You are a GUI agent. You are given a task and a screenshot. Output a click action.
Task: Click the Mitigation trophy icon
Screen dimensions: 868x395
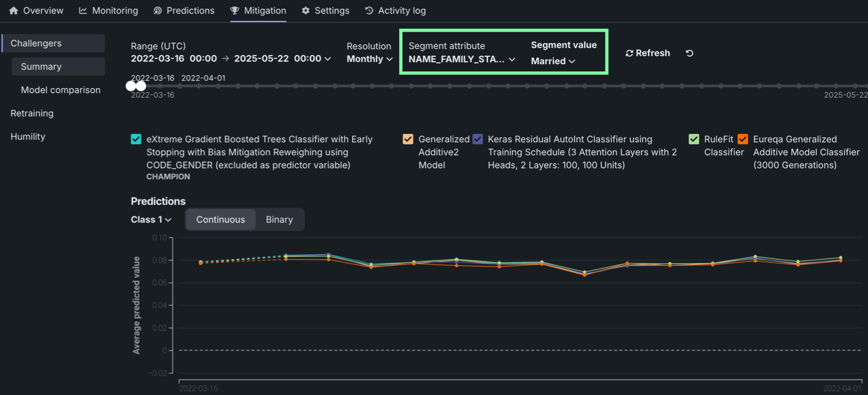pos(235,11)
